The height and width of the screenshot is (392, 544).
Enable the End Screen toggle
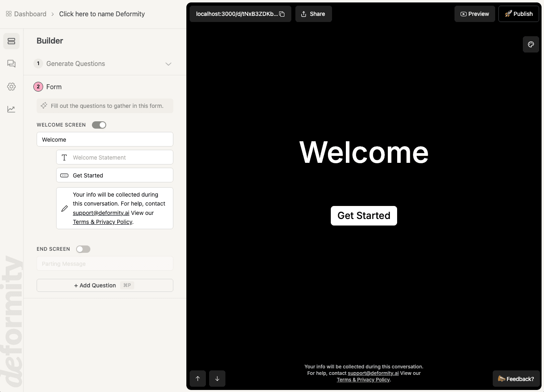(x=83, y=249)
